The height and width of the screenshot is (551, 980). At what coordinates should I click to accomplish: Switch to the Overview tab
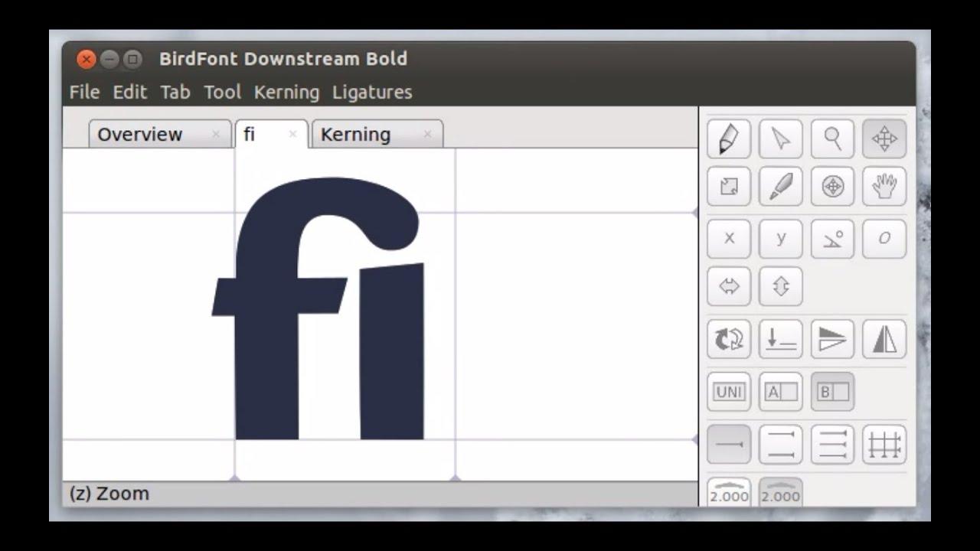click(159, 134)
